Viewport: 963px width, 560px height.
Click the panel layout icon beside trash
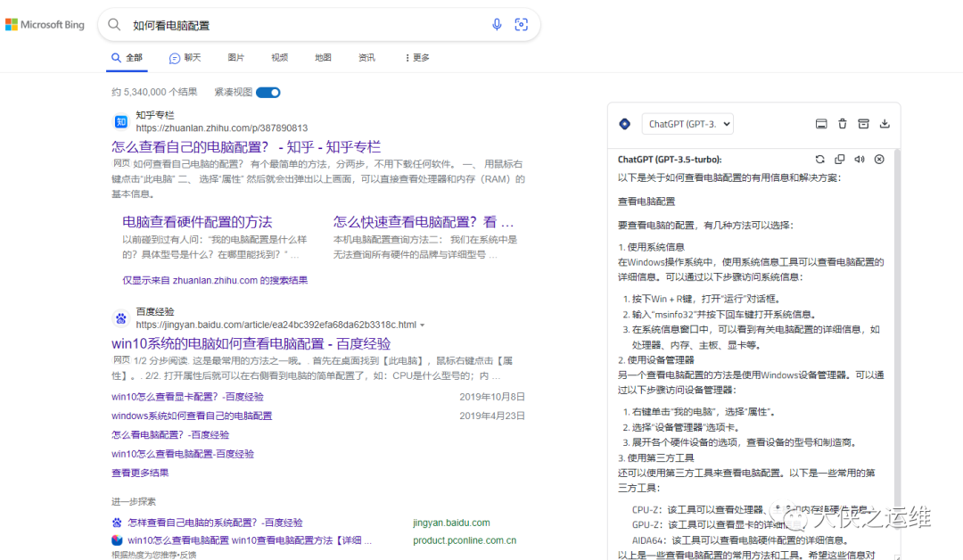click(x=821, y=123)
